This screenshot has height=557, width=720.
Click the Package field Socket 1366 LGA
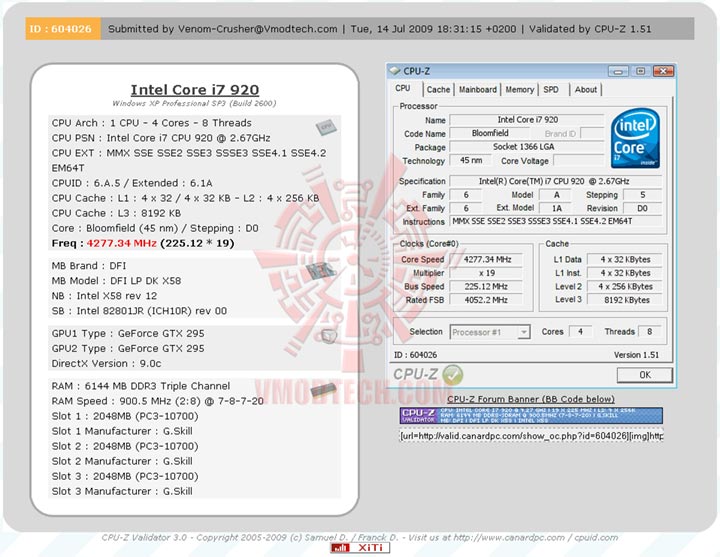[x=527, y=147]
